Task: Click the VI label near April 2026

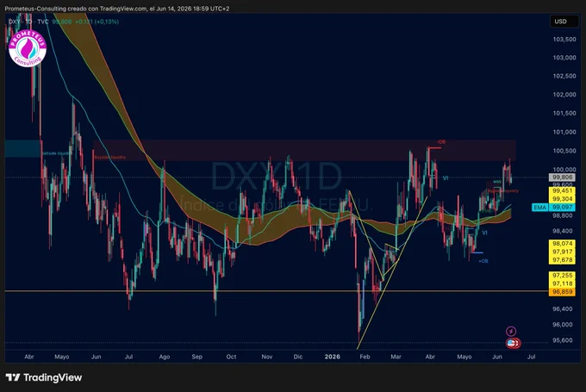Action: coord(446,178)
